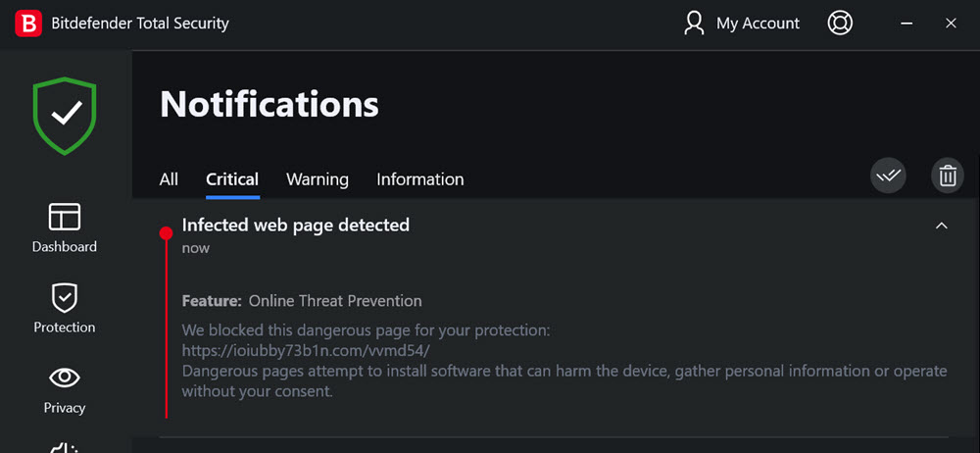
Task: Click the green security status shield
Action: click(x=65, y=116)
